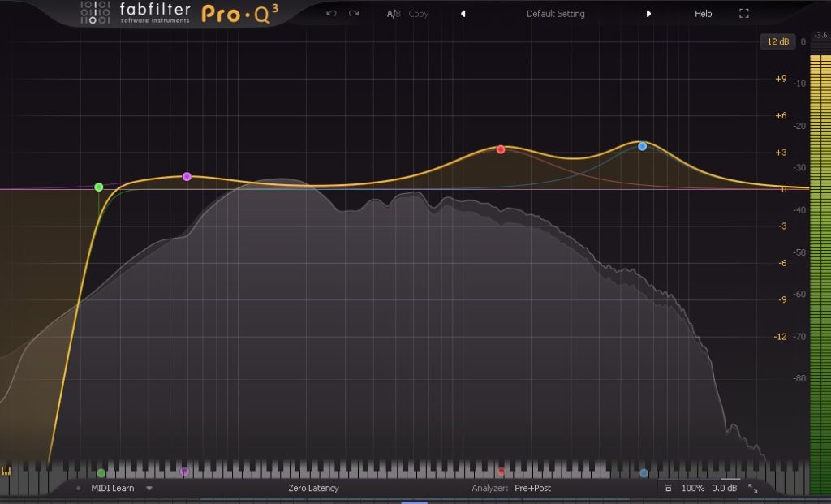Open the Analyzer Pre+Post options
The width and height of the screenshot is (831, 504).
coord(533,489)
